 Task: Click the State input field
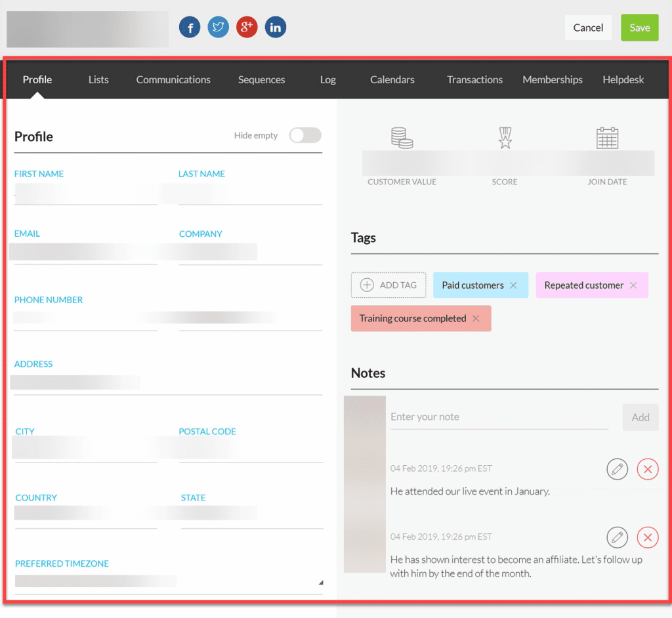click(x=252, y=517)
